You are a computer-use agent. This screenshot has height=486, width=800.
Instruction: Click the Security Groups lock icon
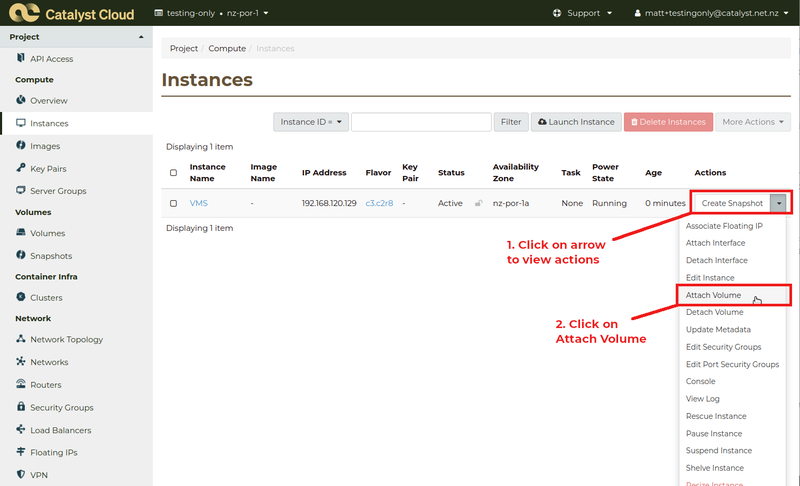pos(20,406)
